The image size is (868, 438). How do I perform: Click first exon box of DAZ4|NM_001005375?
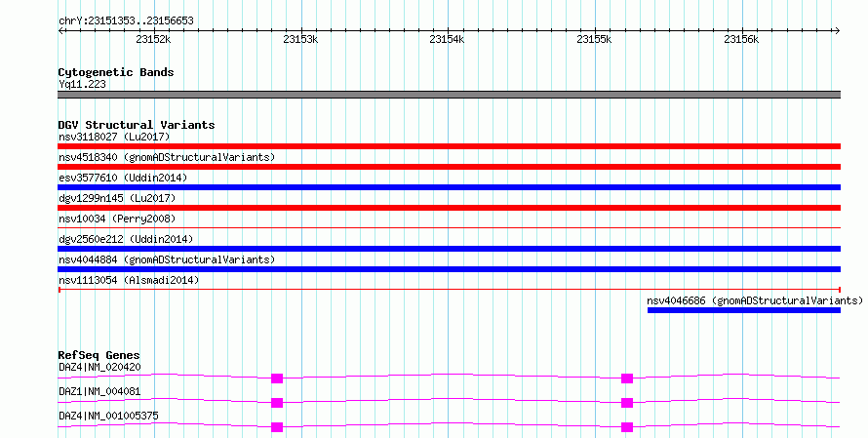(277, 427)
